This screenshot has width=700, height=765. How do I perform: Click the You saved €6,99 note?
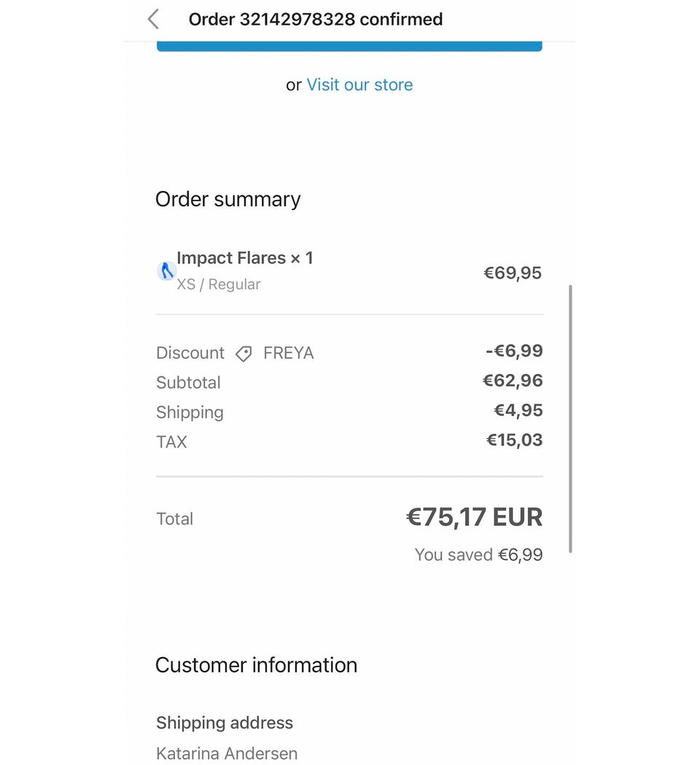pos(478,555)
